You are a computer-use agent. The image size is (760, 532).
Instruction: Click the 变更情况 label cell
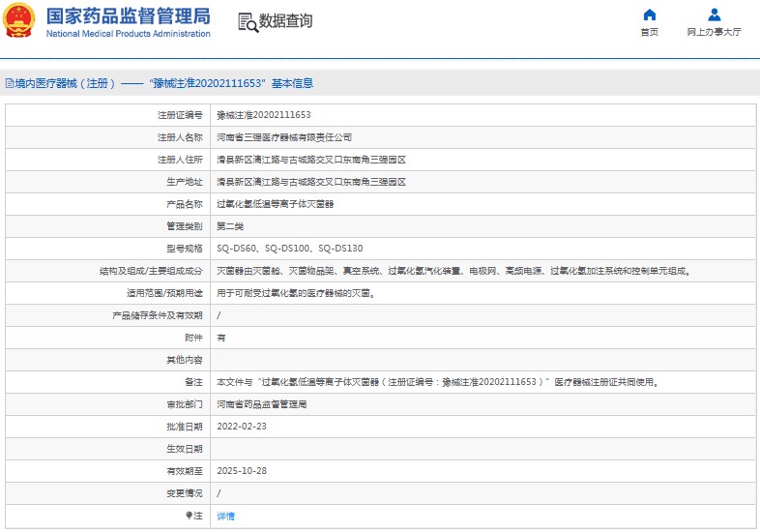pos(107,493)
